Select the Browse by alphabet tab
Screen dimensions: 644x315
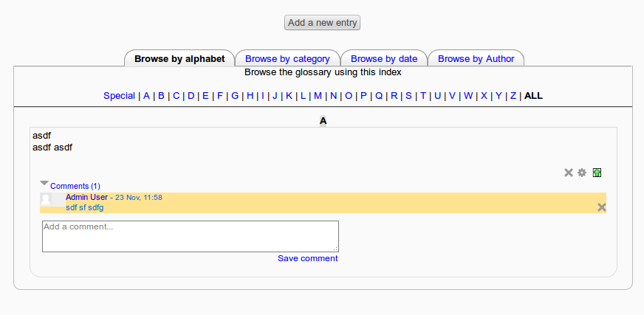pos(179,59)
